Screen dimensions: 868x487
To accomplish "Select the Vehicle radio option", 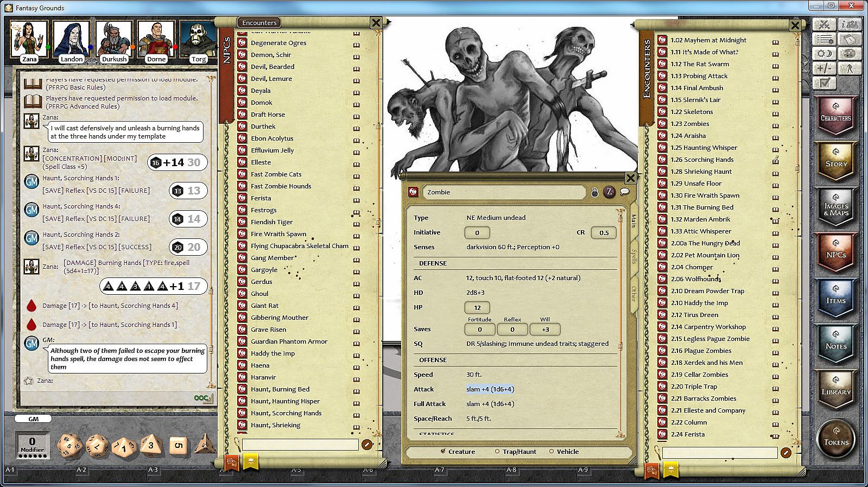I will point(563,452).
